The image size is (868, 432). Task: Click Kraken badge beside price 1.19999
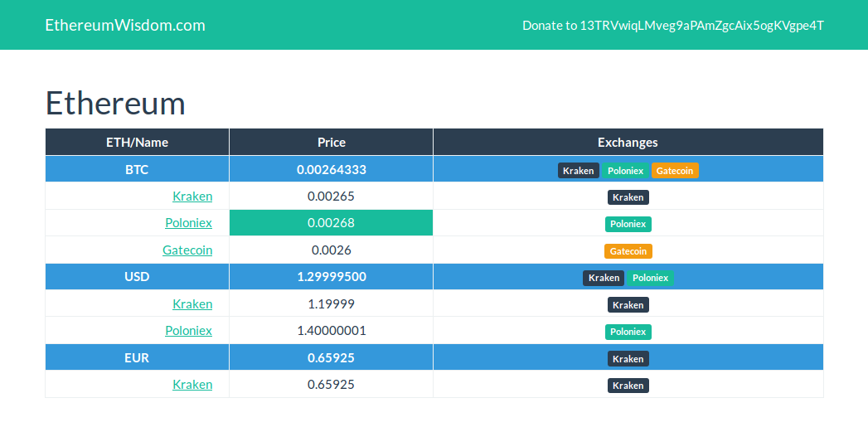(x=628, y=305)
